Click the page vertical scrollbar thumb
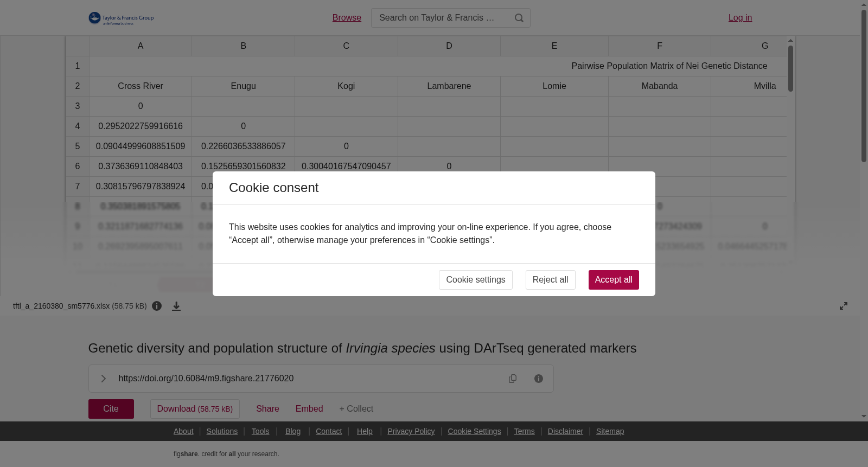This screenshot has width=868, height=467. point(864,86)
